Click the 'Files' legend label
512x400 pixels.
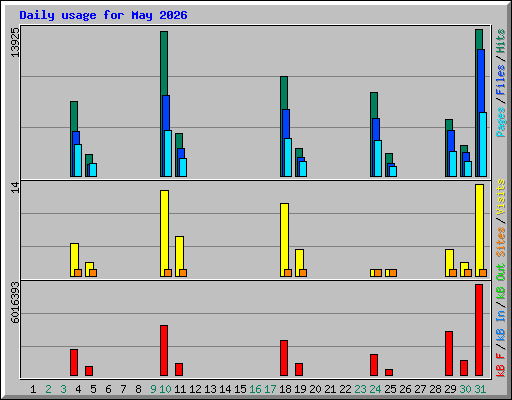click(501, 80)
